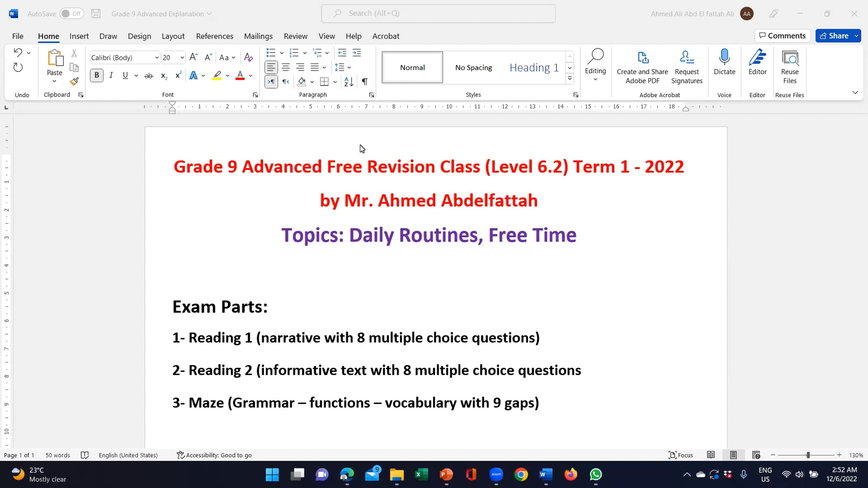This screenshot has width=868, height=488.
Task: Apply strikethrough formatting
Action: tap(149, 76)
